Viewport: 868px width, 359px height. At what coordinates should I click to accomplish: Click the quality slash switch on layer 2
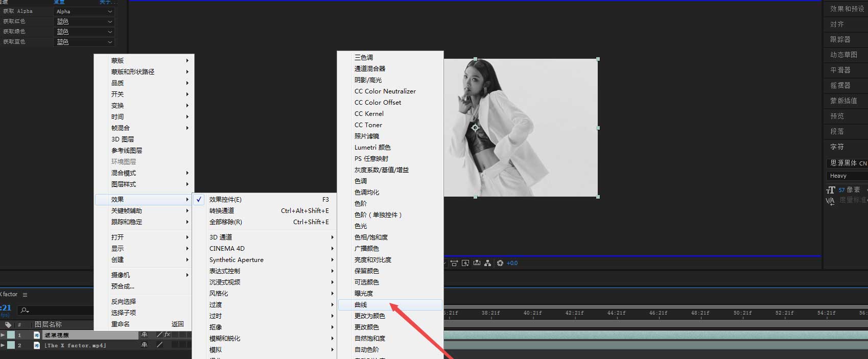[159, 345]
